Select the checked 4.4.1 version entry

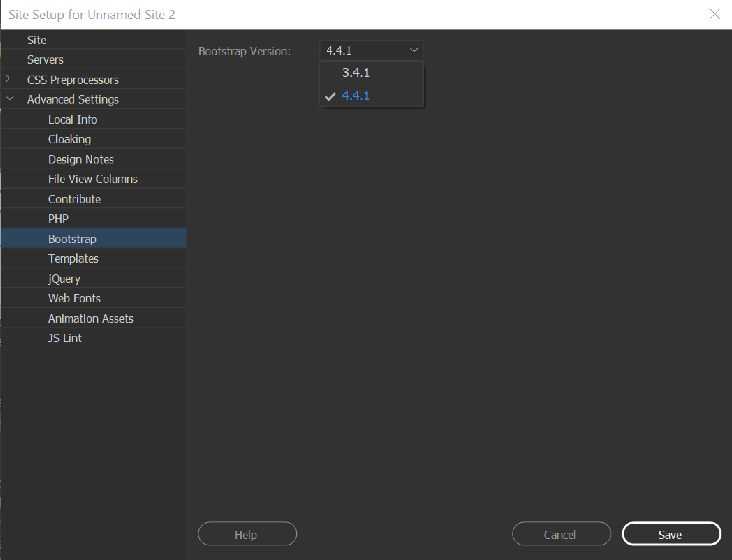point(355,96)
